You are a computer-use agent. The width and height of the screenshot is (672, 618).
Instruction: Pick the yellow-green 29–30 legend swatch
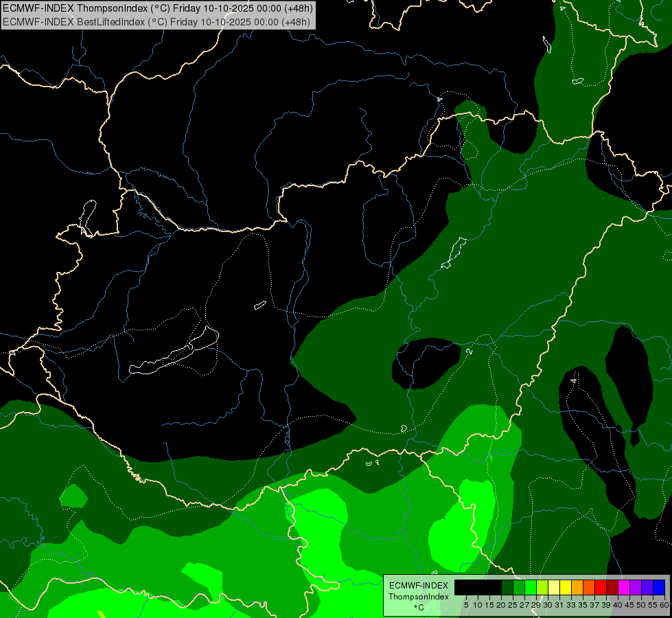(x=542, y=587)
